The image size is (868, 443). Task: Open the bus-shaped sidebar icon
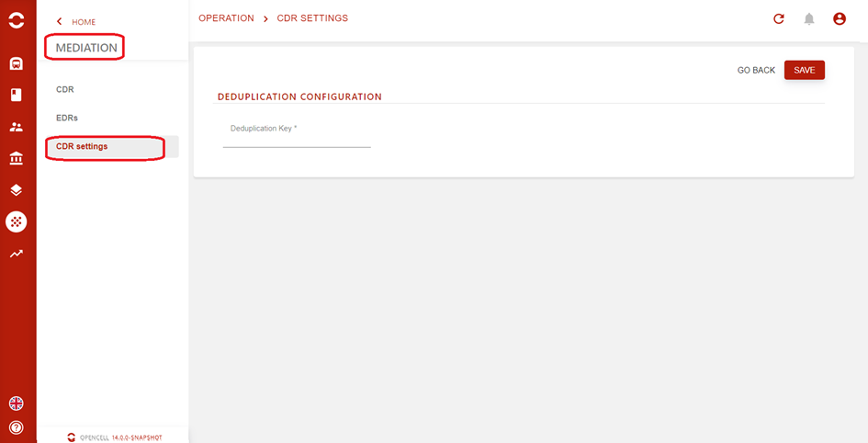pos(16,63)
